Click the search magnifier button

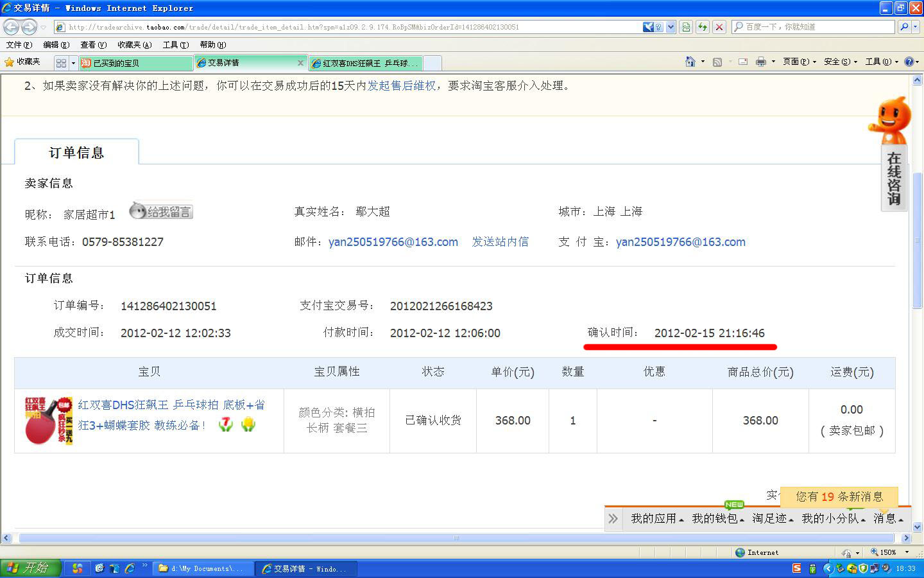pos(904,27)
